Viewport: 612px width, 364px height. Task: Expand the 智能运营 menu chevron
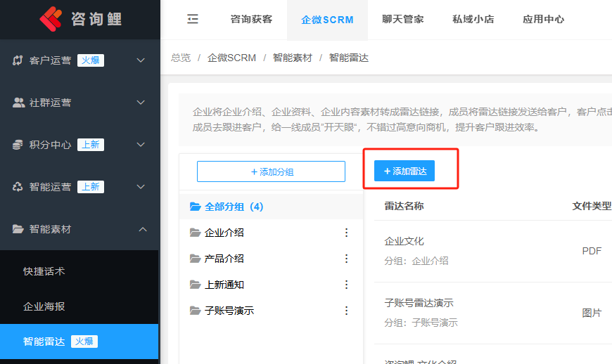(141, 187)
